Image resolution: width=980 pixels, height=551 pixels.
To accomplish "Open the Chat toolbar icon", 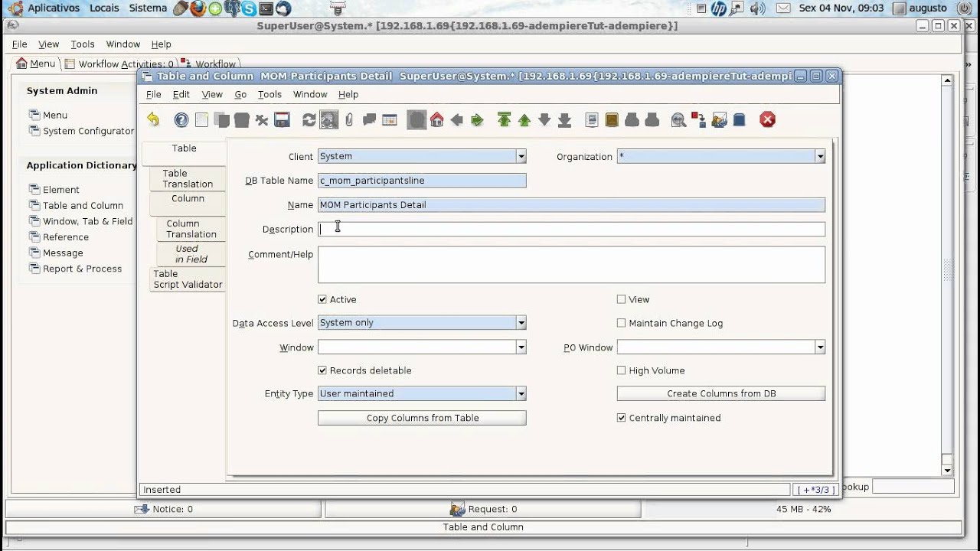I will tap(369, 119).
